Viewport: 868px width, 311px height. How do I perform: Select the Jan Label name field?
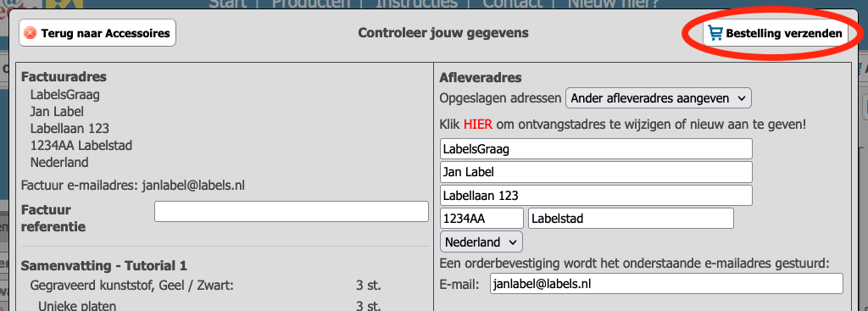click(596, 172)
